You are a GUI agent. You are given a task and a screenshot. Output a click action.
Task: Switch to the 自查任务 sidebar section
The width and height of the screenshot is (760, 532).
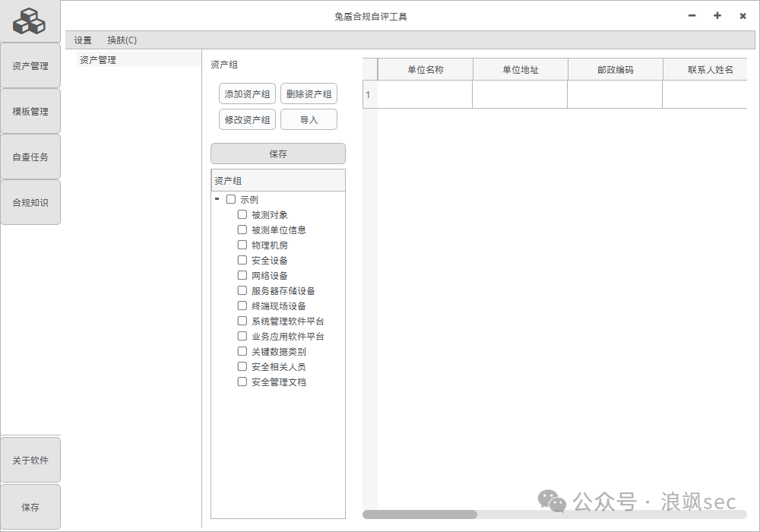pyautogui.click(x=30, y=157)
